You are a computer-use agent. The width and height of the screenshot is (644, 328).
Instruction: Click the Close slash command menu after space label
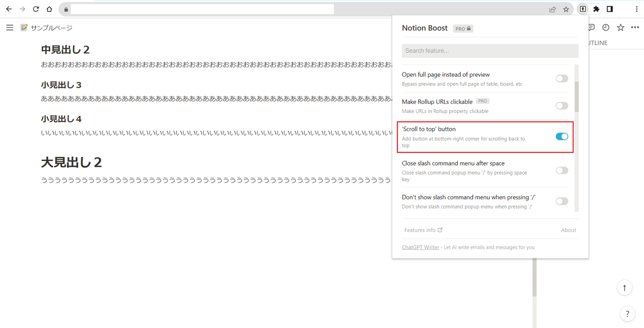tap(453, 163)
